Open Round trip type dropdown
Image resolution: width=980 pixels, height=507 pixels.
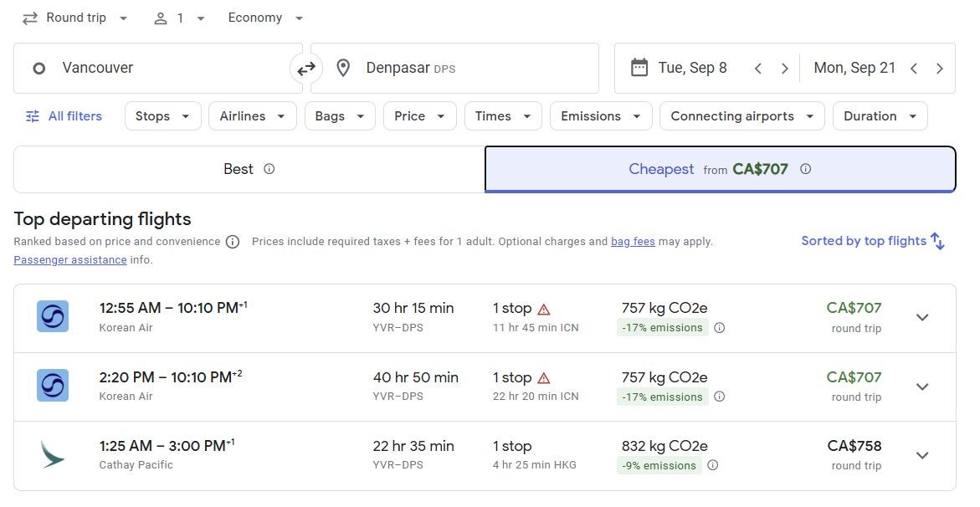coord(75,18)
